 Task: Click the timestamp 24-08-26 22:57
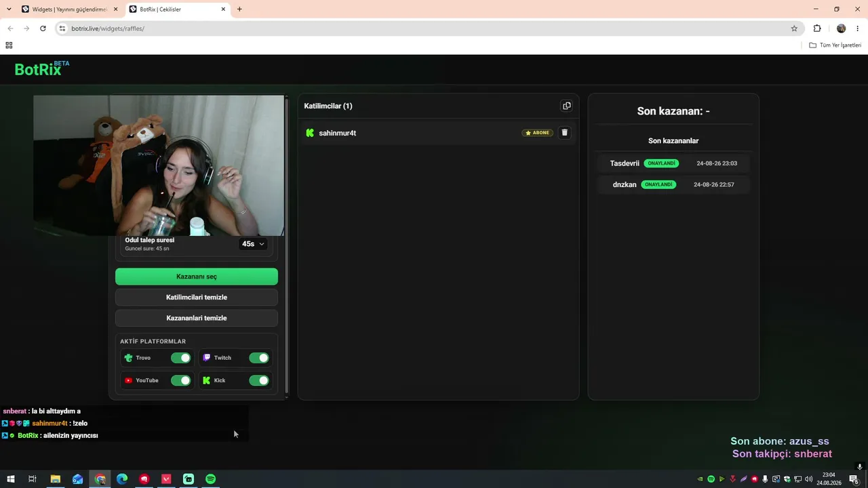point(714,184)
